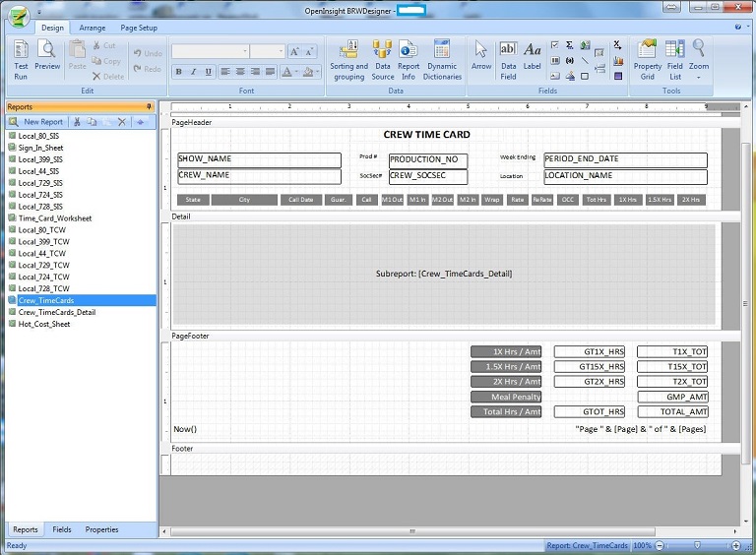This screenshot has width=756, height=555.
Task: Open the Zoom dropdown in Tools
Action: click(699, 60)
